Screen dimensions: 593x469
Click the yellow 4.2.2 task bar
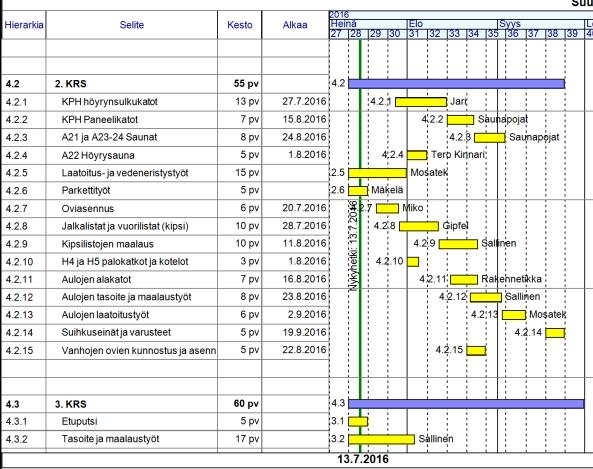point(460,120)
